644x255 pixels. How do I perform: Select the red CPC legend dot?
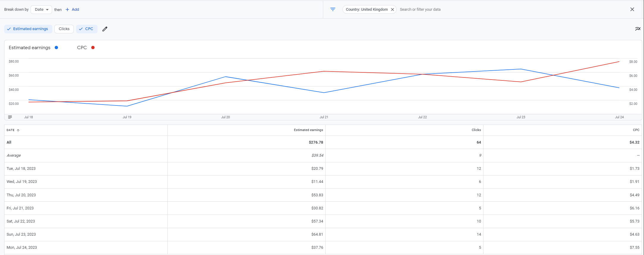(93, 48)
